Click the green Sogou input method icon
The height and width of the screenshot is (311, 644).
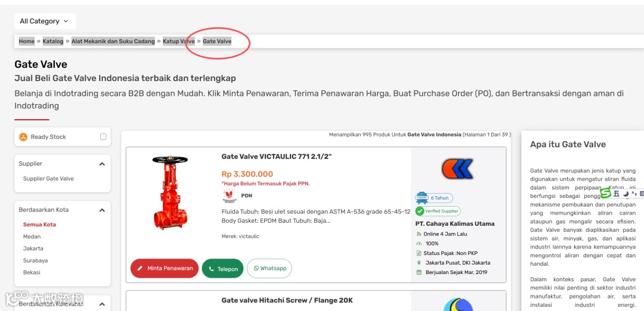(606, 193)
